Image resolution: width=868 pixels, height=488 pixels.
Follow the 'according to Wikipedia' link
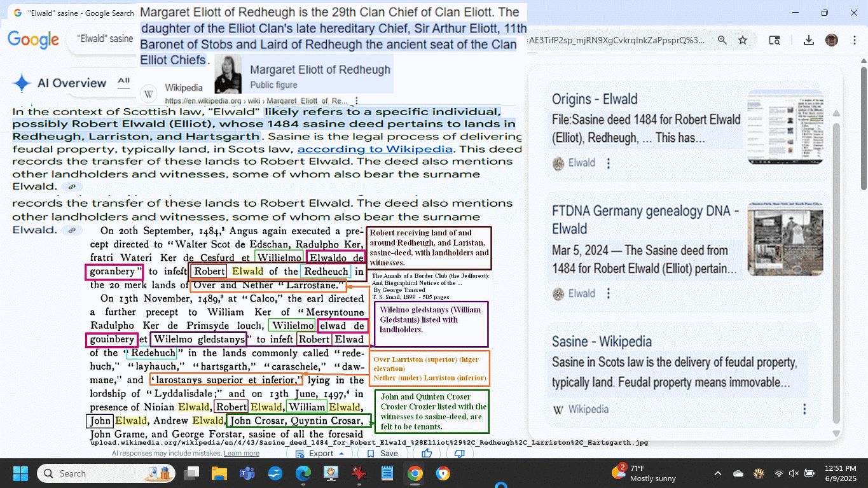(375, 149)
